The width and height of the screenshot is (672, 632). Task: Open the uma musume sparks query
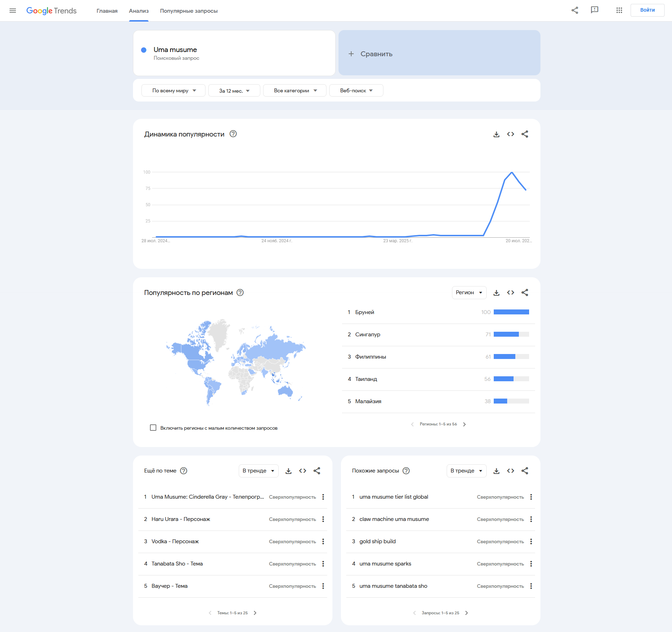pyautogui.click(x=385, y=564)
